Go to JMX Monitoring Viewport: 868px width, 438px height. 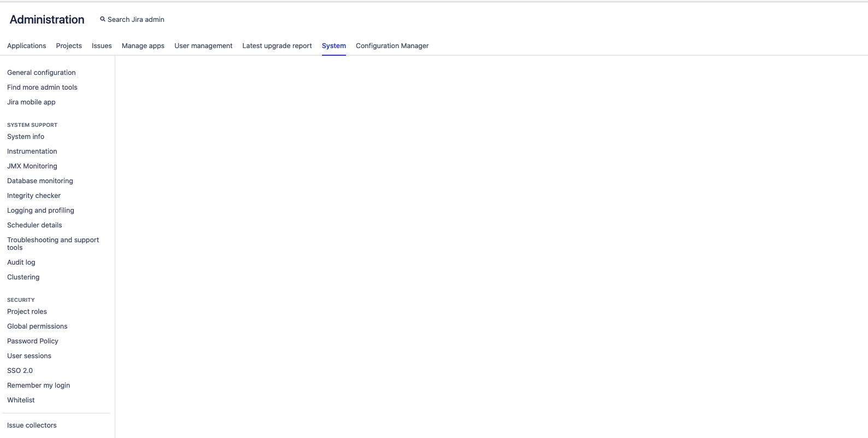32,166
